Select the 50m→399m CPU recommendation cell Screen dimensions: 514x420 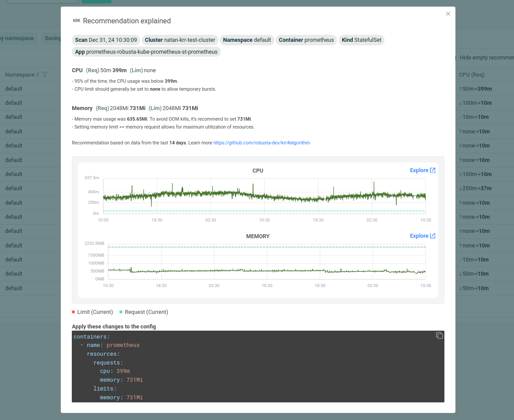click(475, 89)
